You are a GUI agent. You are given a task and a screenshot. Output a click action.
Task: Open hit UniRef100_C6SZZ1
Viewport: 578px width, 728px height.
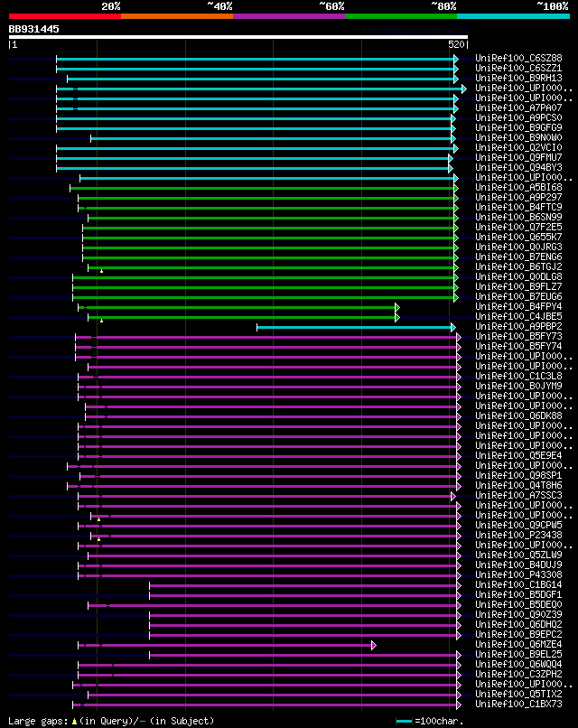click(518, 69)
